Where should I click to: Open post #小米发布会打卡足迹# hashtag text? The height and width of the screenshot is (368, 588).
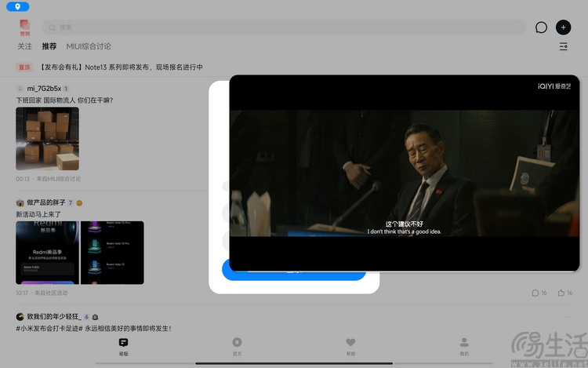coord(49,328)
